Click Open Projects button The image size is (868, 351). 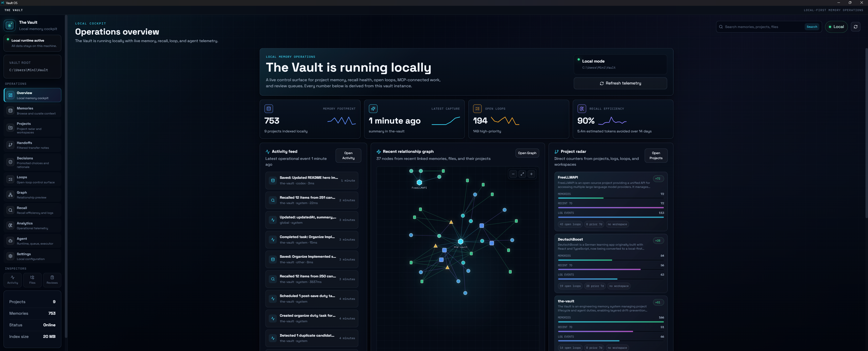pyautogui.click(x=656, y=156)
